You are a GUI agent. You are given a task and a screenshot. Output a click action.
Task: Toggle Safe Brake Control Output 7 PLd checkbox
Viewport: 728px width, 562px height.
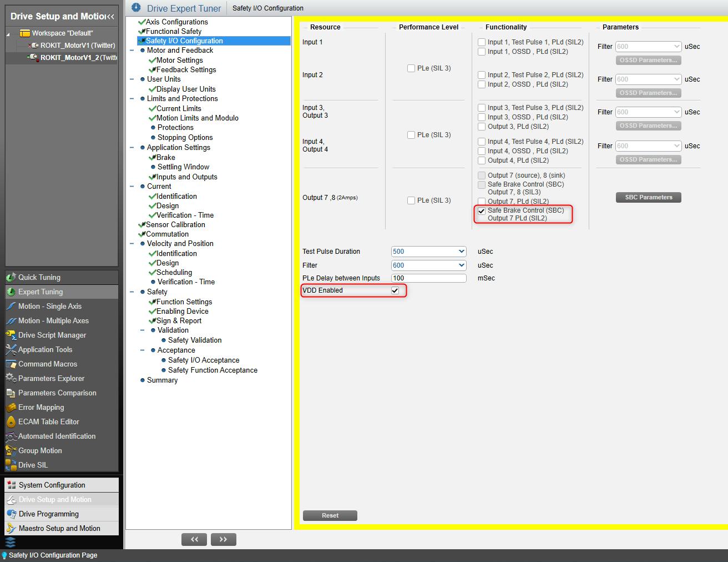click(482, 211)
